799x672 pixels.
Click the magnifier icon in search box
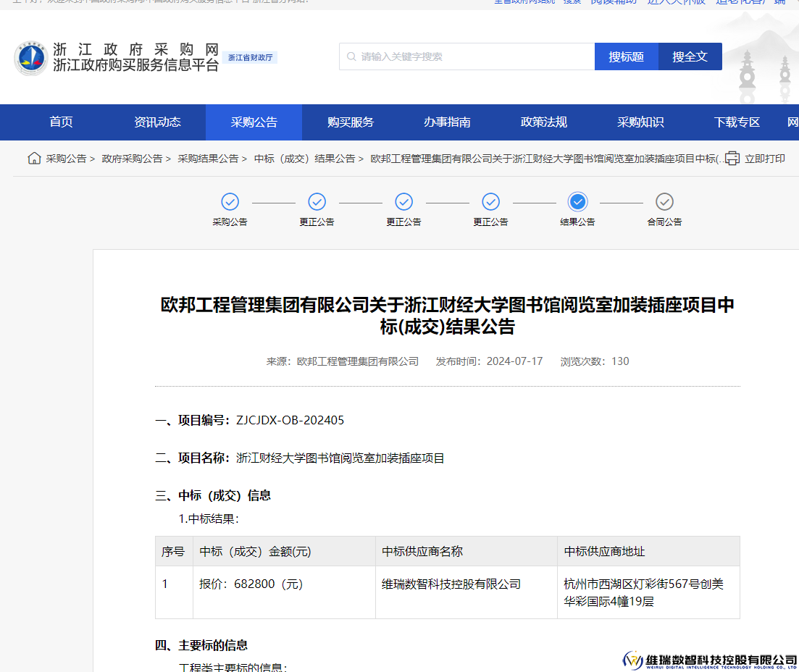click(351, 56)
